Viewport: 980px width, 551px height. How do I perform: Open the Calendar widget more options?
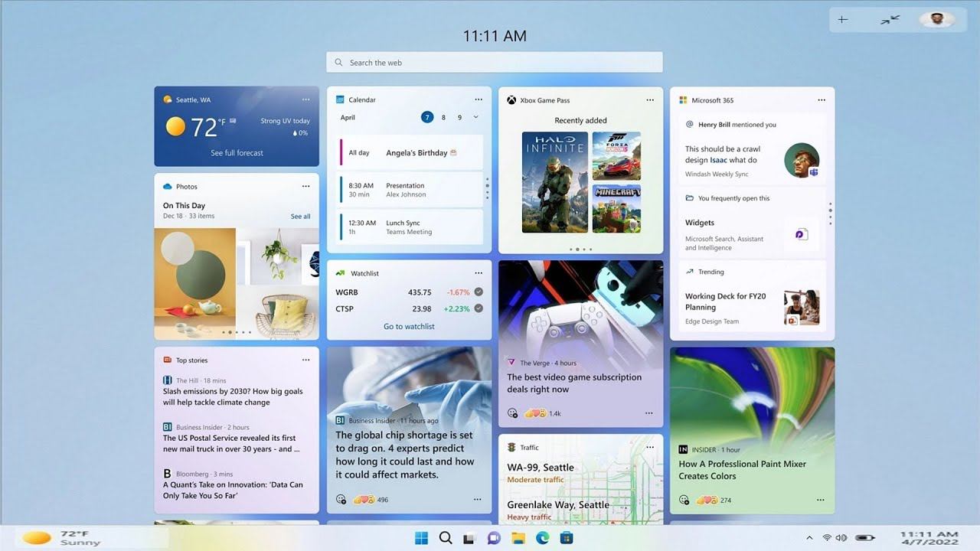click(x=479, y=99)
